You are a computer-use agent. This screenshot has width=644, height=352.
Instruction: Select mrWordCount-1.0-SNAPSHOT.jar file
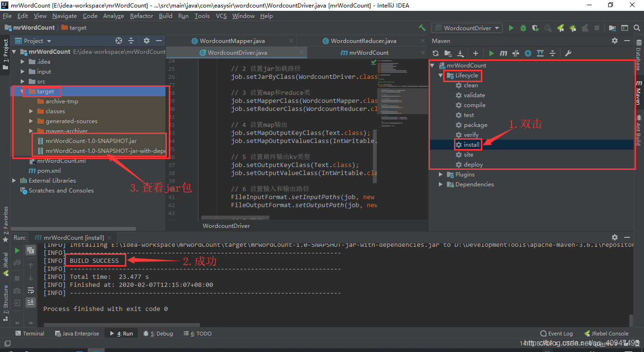(91, 141)
